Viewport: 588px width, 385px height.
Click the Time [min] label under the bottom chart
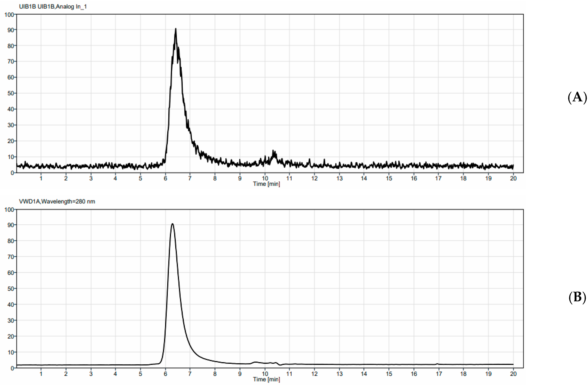[x=266, y=379]
